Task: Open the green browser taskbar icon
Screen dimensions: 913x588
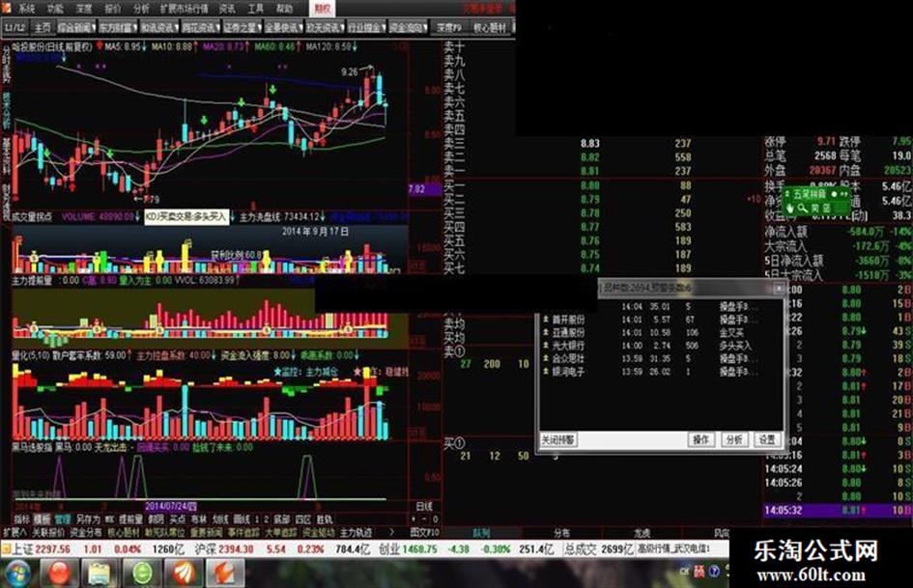Action: click(x=141, y=574)
